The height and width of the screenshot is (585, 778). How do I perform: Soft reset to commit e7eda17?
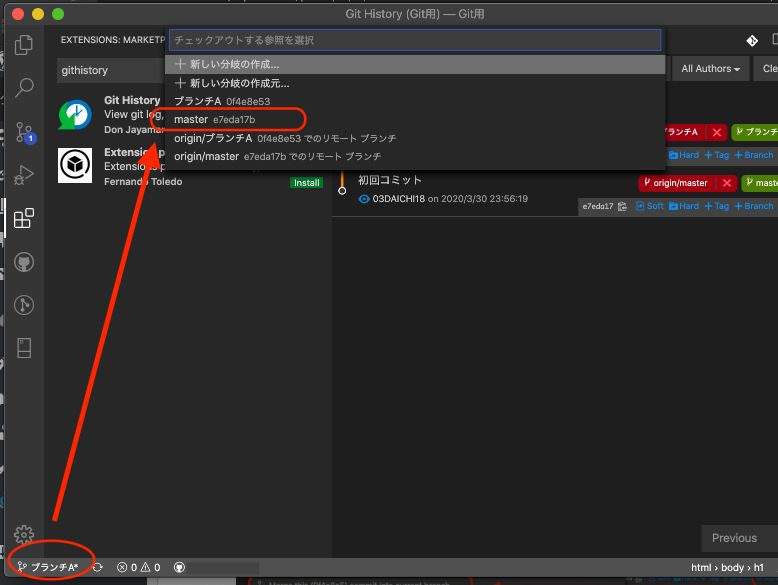(649, 206)
